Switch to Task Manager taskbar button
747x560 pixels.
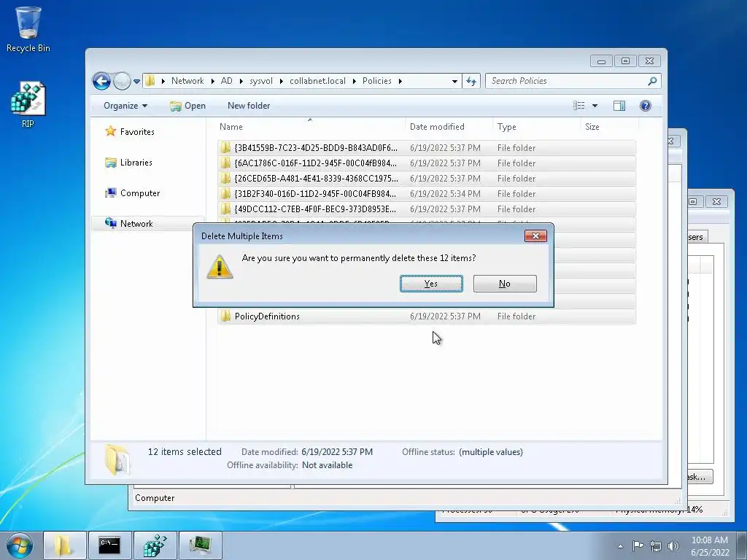(x=200, y=545)
